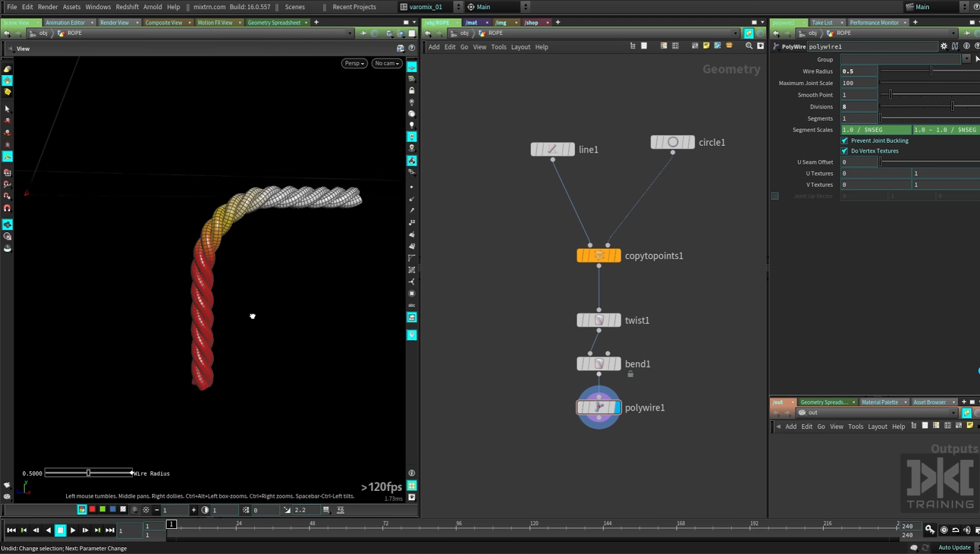Open the Group parameter menu arrow
This screenshot has height=554, width=980.
click(968, 59)
